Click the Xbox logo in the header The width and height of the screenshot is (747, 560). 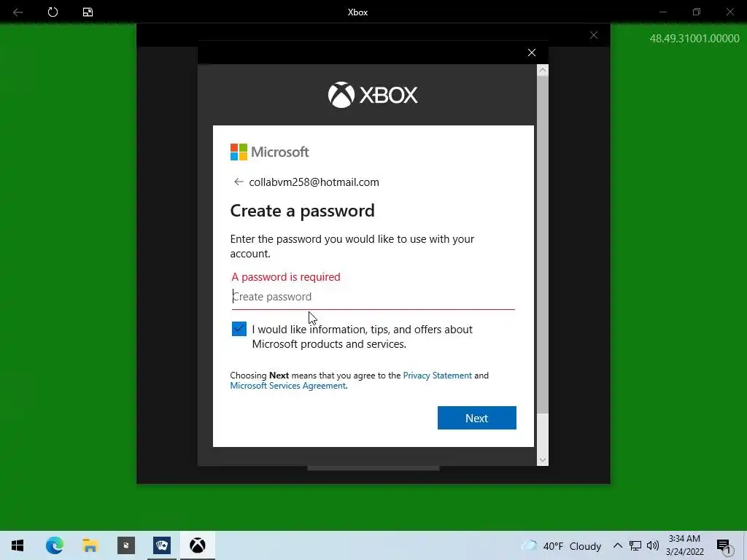click(x=373, y=95)
